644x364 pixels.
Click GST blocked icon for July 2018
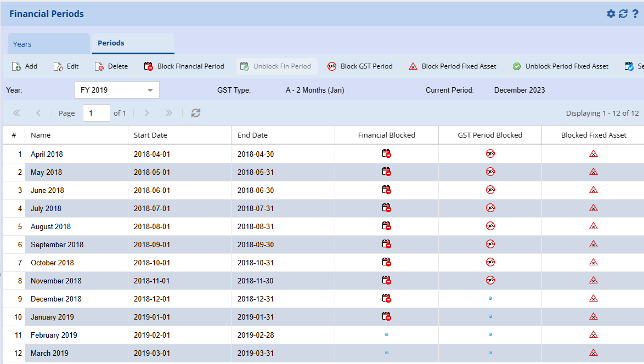point(490,208)
